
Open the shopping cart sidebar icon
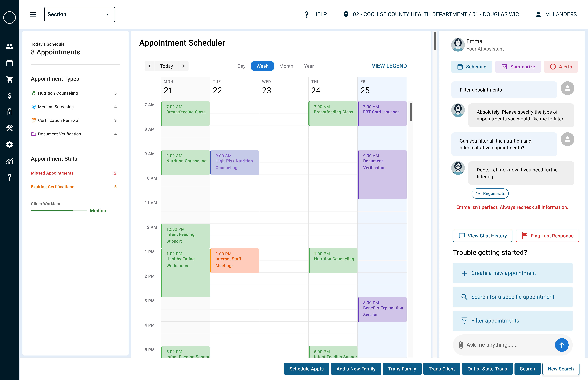click(9, 79)
